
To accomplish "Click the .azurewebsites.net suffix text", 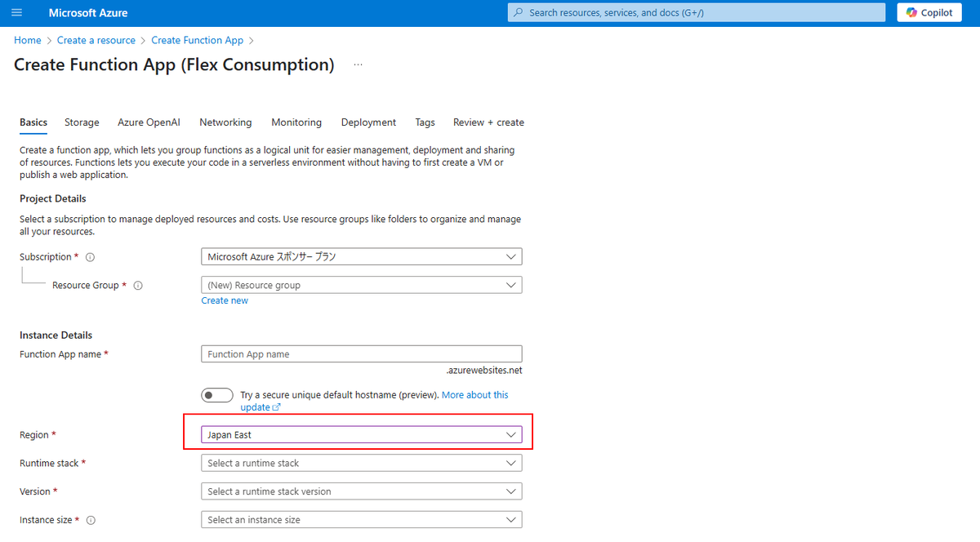I will point(484,370).
